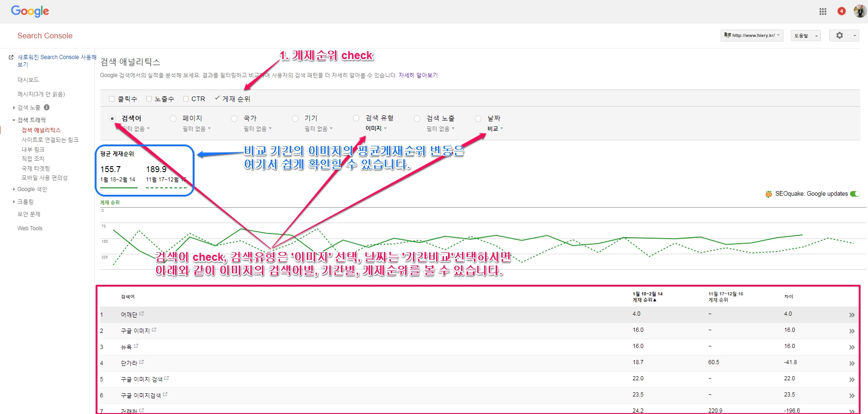Image resolution: width=868 pixels, height=414 pixels.
Task: Open external link icon next to 어깨단
Action: [142, 314]
